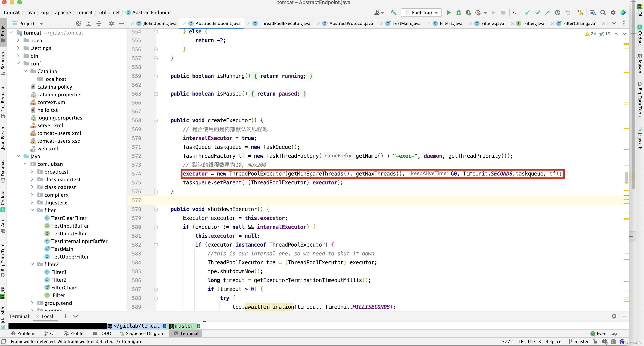Open the Maven tool window
The width and height of the screenshot is (644, 346).
(640, 64)
